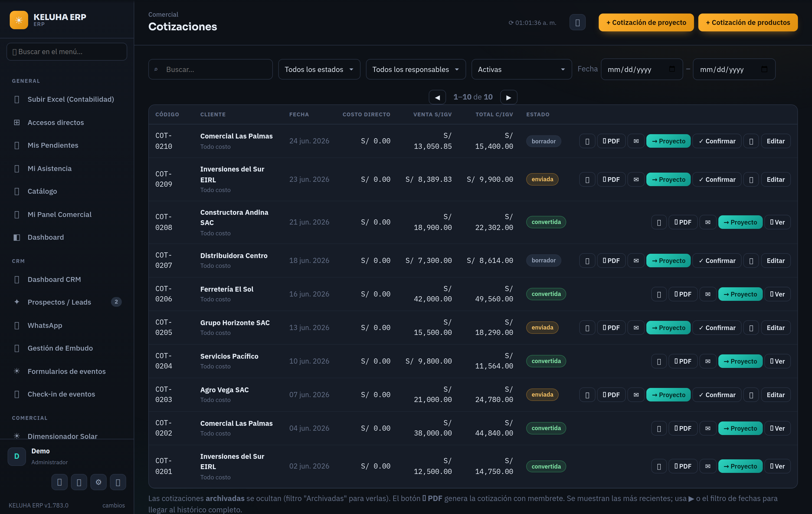Image resolution: width=812 pixels, height=514 pixels.
Task: Edit quotation COT-0205
Action: click(775, 328)
